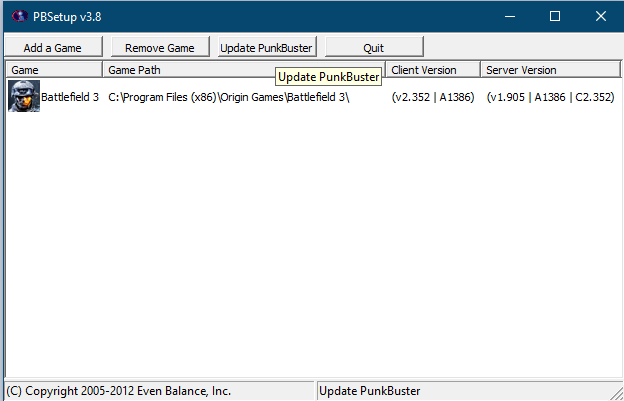Click server version (v1.905 | A1386 | C2.352)
The image size is (624, 401).
[x=550, y=97]
